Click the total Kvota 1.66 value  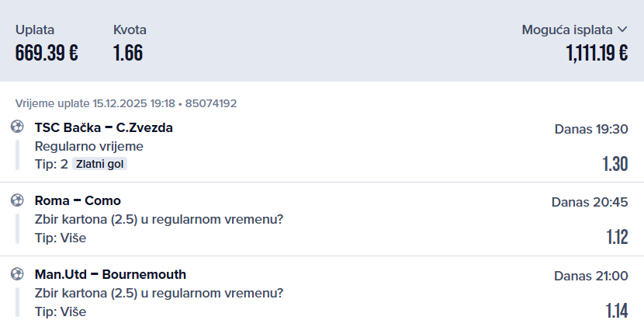click(x=128, y=54)
